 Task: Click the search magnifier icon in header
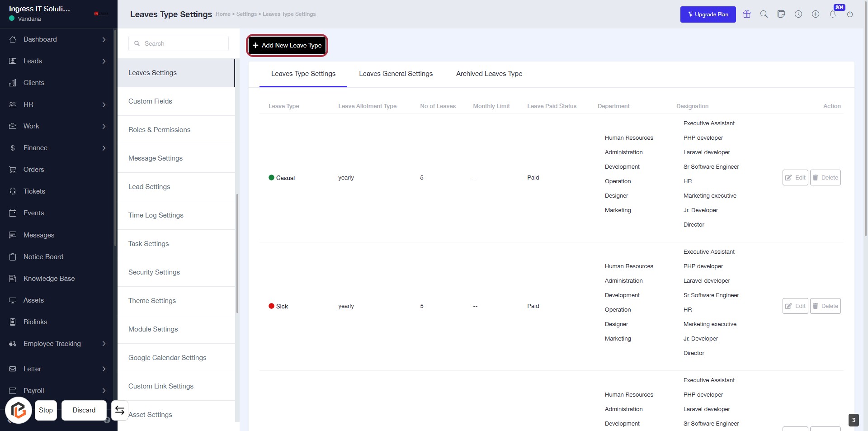(x=764, y=14)
